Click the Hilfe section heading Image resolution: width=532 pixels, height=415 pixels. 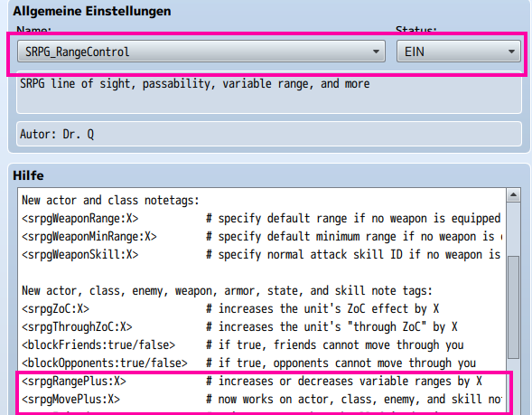(29, 175)
